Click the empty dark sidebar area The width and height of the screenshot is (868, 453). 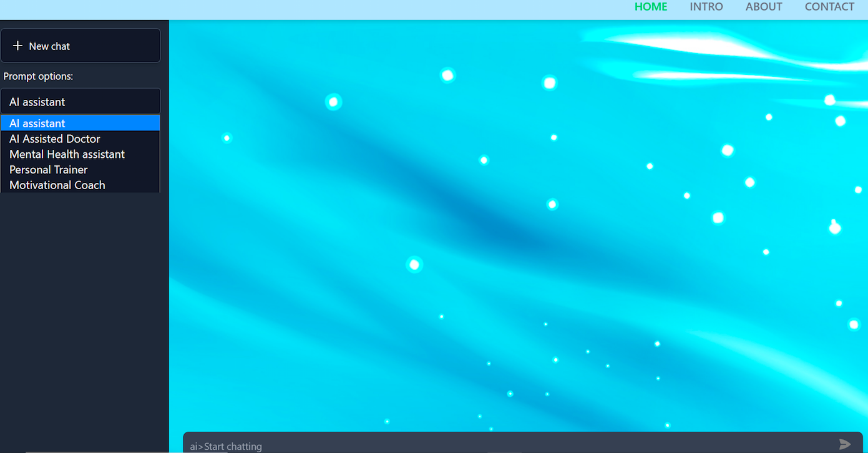pyautogui.click(x=84, y=312)
